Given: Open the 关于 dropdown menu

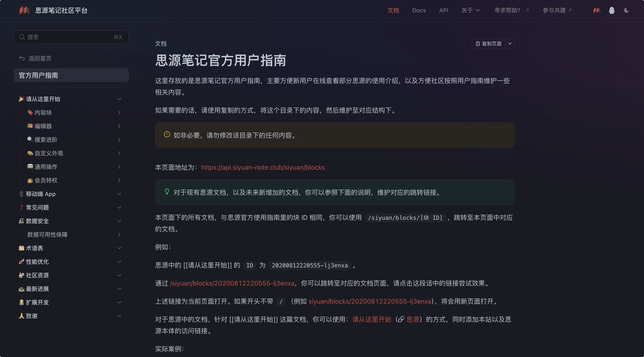Looking at the screenshot, I should pos(470,10).
